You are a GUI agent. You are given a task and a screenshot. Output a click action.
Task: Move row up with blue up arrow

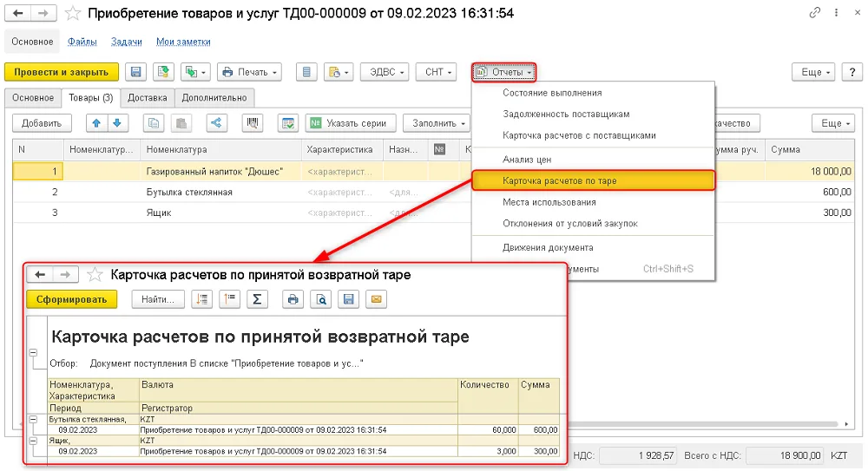point(96,123)
